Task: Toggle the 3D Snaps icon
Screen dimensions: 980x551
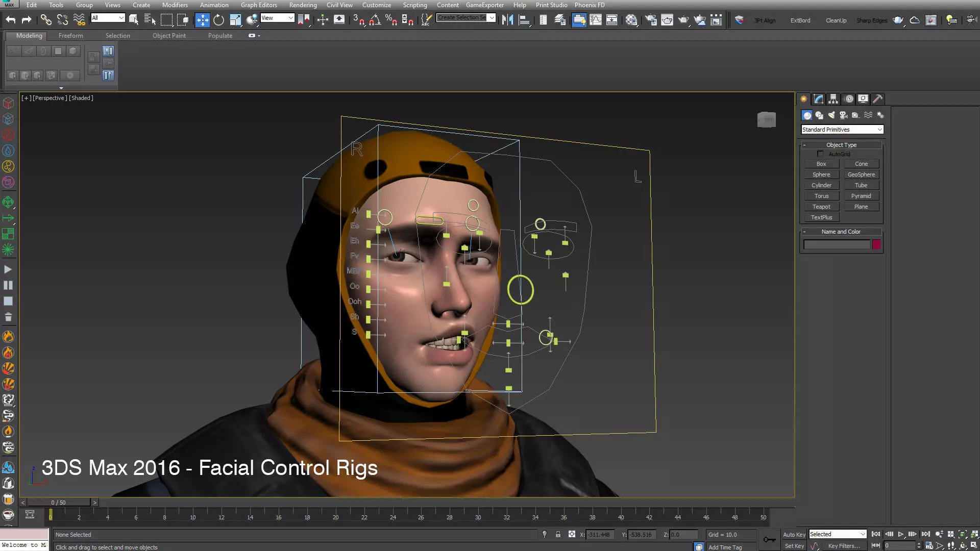Action: coord(359,20)
